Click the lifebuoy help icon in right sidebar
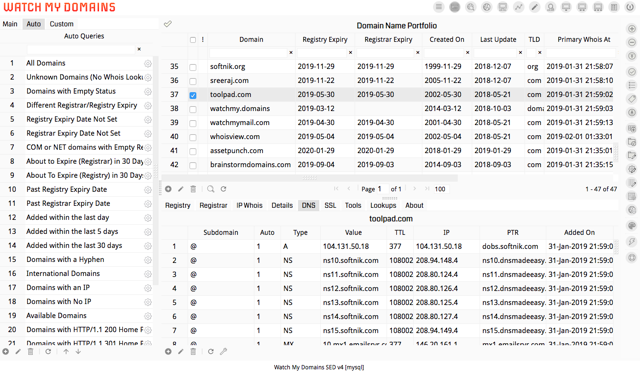This screenshot has width=640, height=373. [x=631, y=258]
